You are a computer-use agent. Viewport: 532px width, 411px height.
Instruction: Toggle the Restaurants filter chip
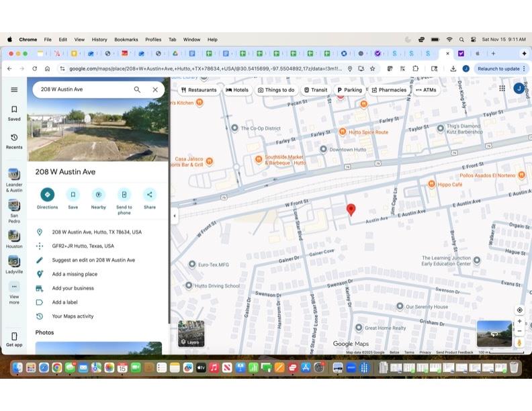tap(199, 90)
